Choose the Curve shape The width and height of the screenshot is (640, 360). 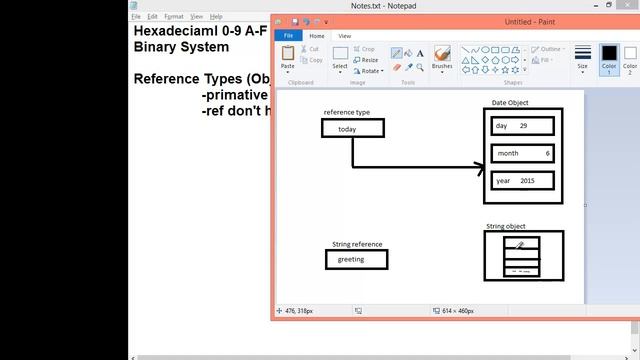[x=475, y=50]
